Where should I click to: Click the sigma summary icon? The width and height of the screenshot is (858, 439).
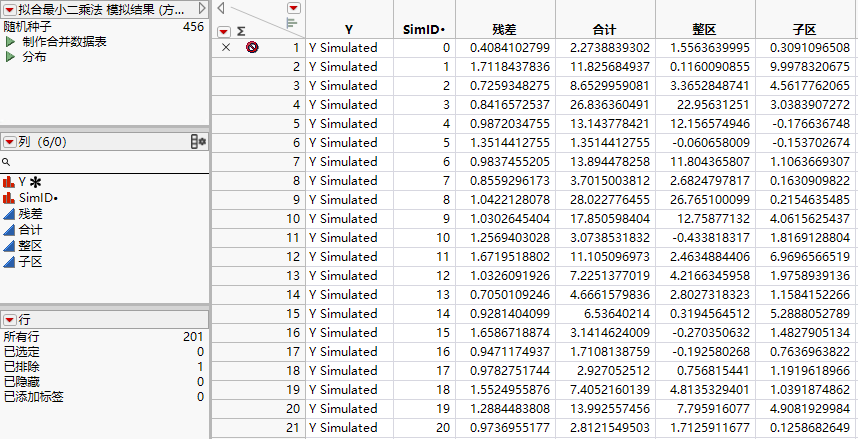[241, 32]
